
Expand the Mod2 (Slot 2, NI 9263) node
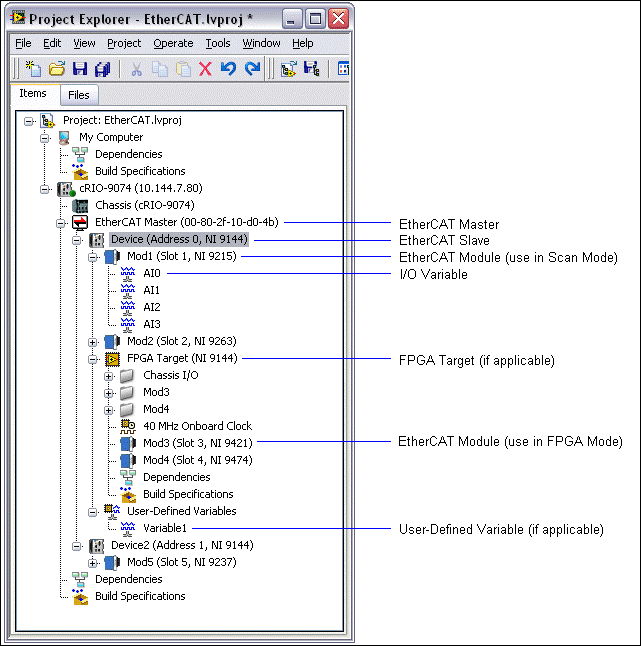click(93, 342)
